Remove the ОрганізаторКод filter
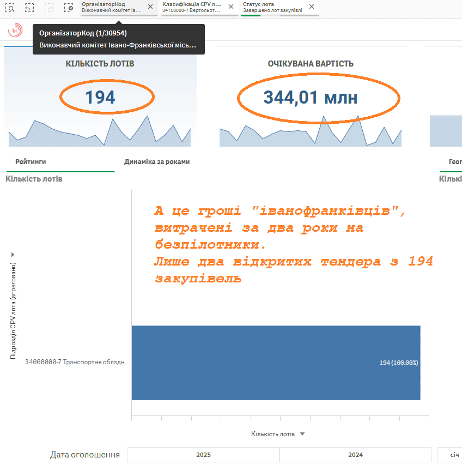 (150, 7)
